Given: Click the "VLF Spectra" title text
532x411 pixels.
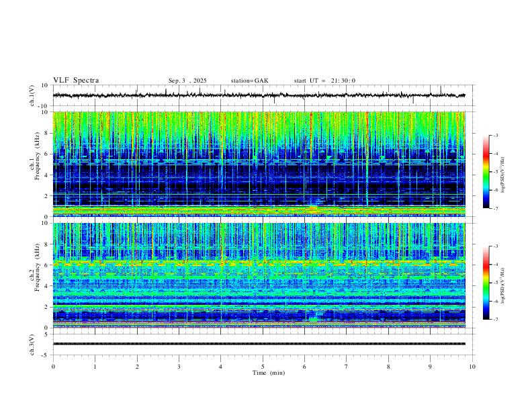Looking at the screenshot, I should click(x=76, y=81).
